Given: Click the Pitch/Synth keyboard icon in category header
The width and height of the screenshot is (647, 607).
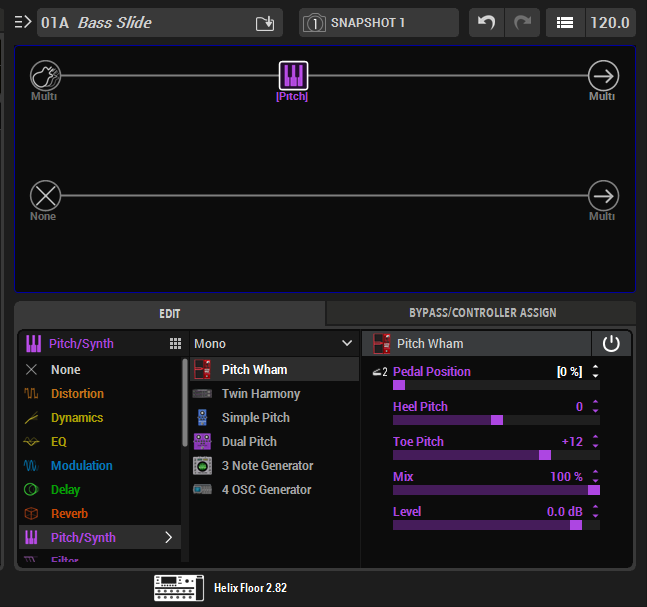Looking at the screenshot, I should (33, 343).
